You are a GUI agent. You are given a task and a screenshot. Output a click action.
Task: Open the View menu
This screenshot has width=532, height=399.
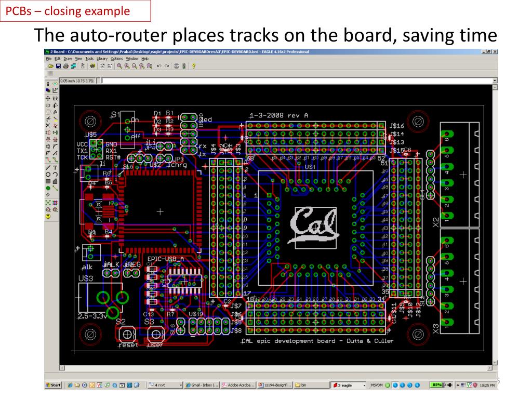pyautogui.click(x=79, y=59)
